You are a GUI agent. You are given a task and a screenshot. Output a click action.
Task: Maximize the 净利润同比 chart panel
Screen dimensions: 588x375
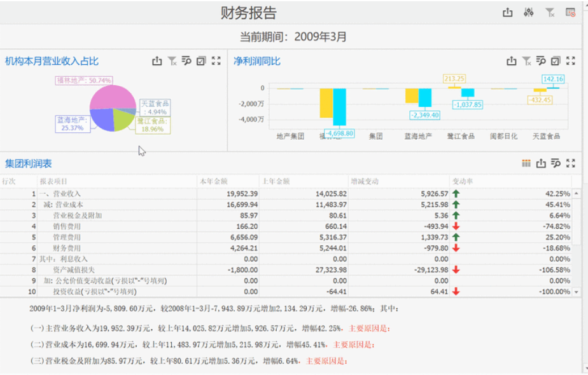[571, 60]
